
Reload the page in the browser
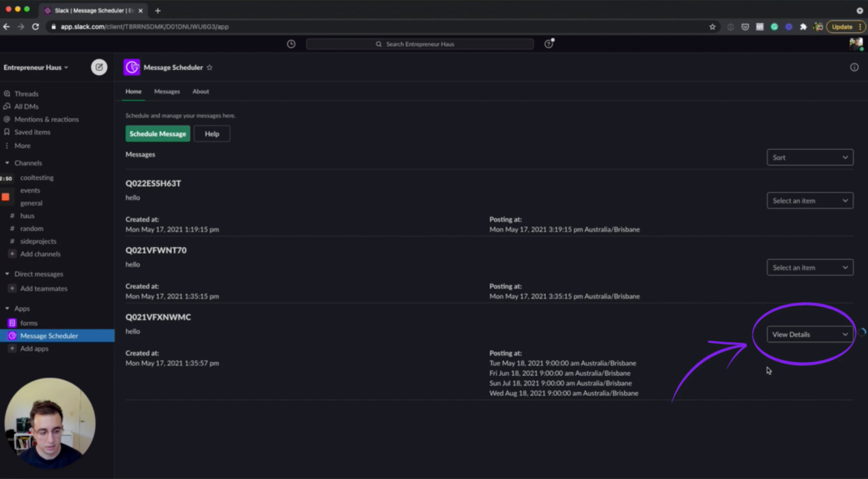[x=36, y=27]
